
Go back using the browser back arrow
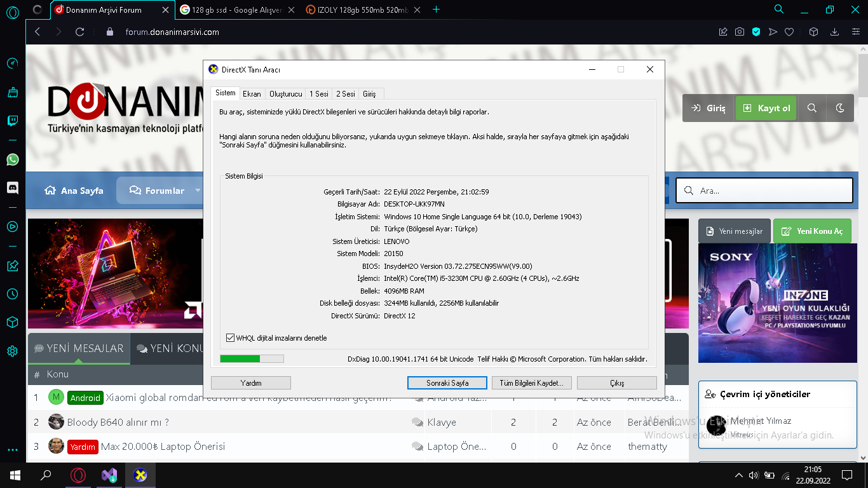(x=37, y=32)
